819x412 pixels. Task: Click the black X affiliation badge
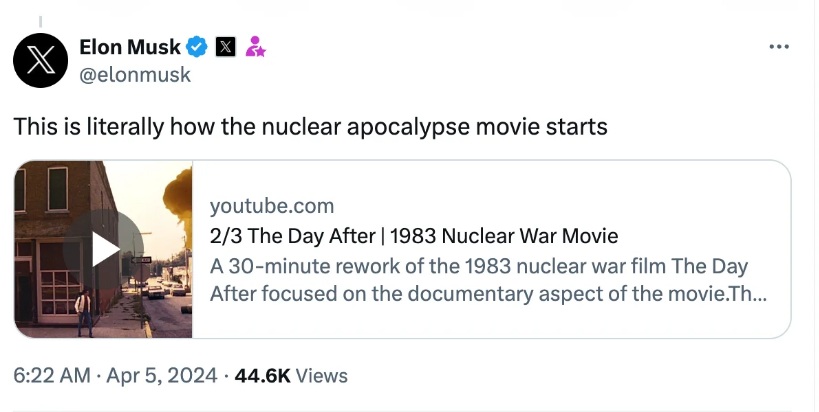[225, 46]
